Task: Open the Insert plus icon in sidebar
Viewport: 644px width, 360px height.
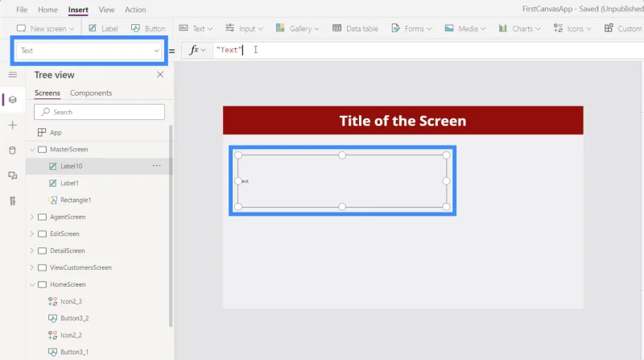Action: coord(13,126)
